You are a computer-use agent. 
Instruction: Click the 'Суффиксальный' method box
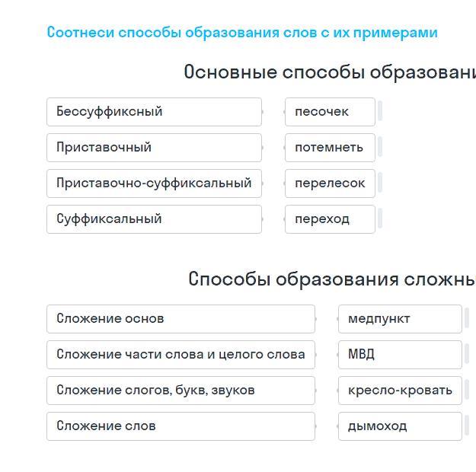tap(154, 219)
